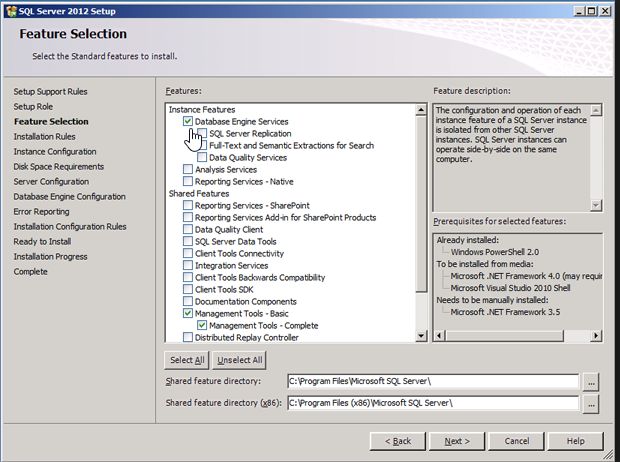Screen dimensions: 620x462
Task: Select Windows PowerShell 2.0 prerequisite
Action: click(x=495, y=252)
